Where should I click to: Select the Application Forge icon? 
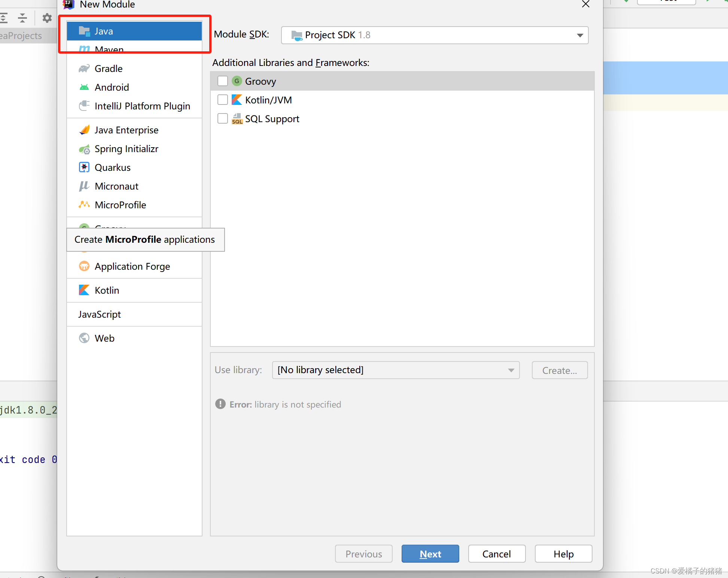click(84, 266)
